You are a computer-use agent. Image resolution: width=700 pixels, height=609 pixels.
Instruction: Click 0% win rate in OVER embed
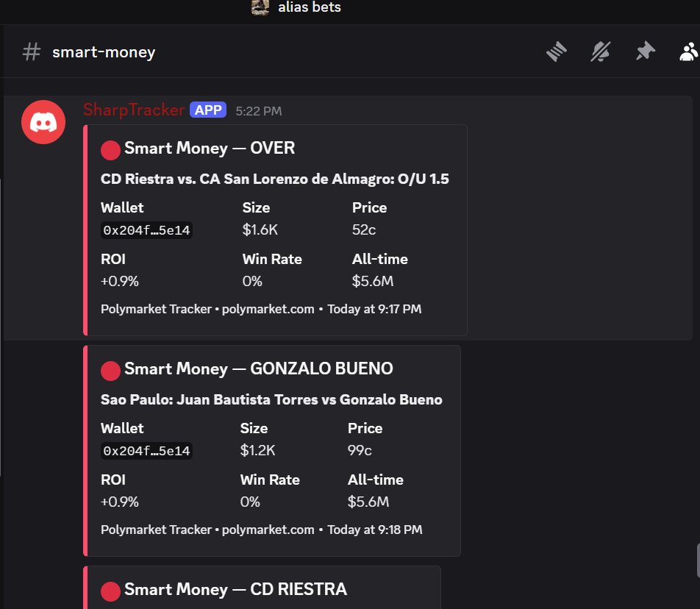pyautogui.click(x=252, y=281)
